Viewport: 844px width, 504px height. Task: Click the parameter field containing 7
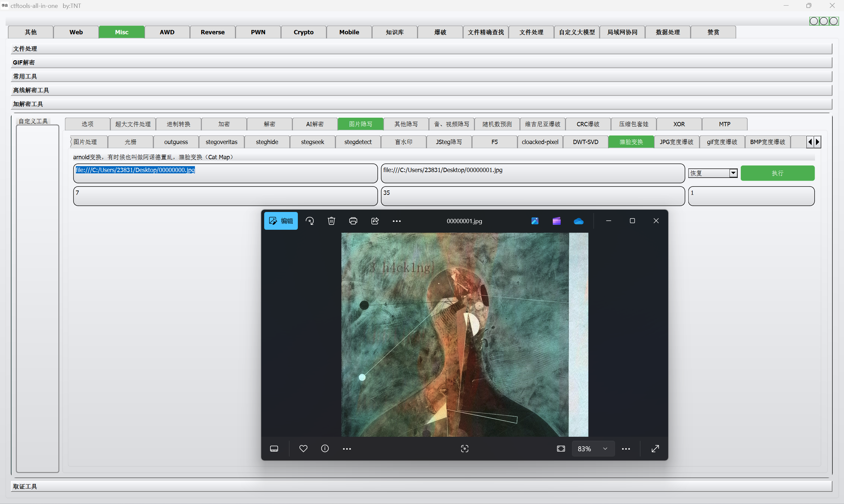coord(226,196)
